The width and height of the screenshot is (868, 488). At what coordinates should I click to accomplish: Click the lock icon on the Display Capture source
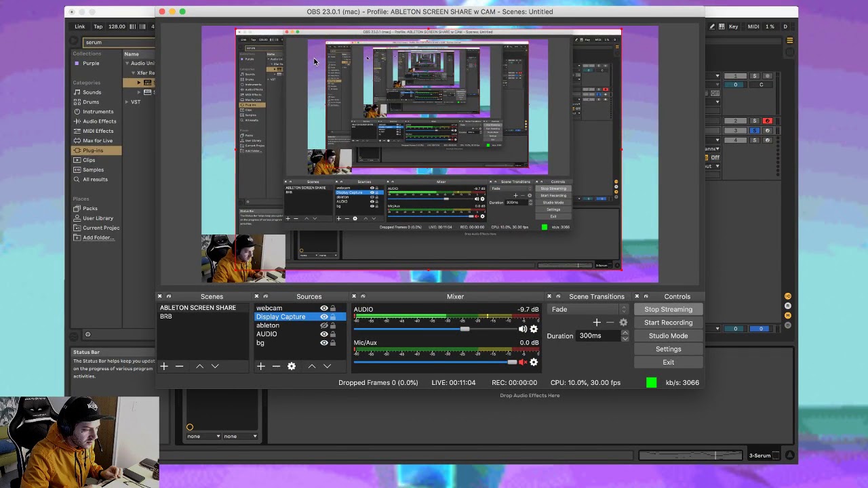click(x=333, y=317)
